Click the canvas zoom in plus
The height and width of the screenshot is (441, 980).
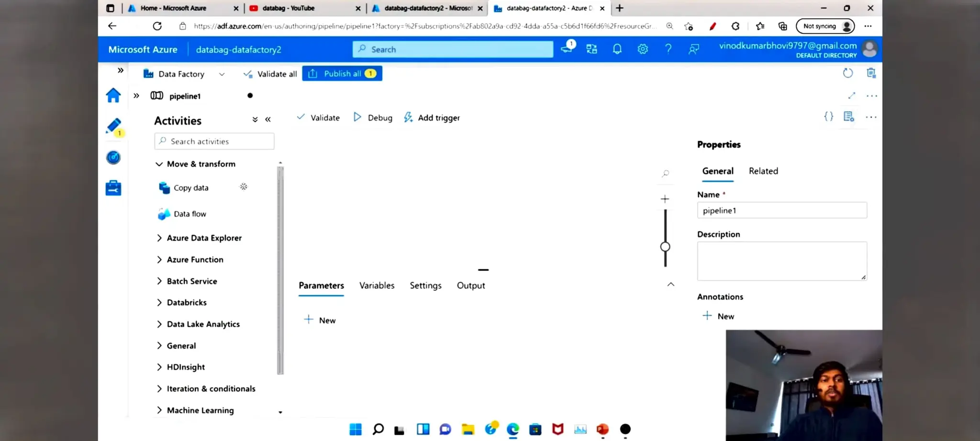(x=665, y=199)
